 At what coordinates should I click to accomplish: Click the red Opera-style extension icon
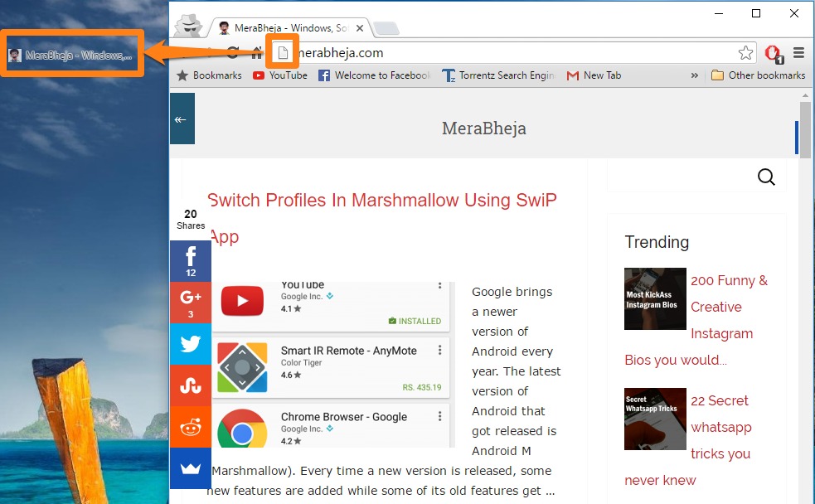pos(774,53)
